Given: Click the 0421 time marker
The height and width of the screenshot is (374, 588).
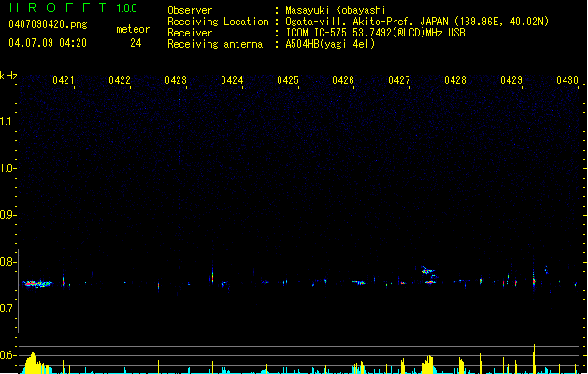Looking at the screenshot, I should 64,80.
